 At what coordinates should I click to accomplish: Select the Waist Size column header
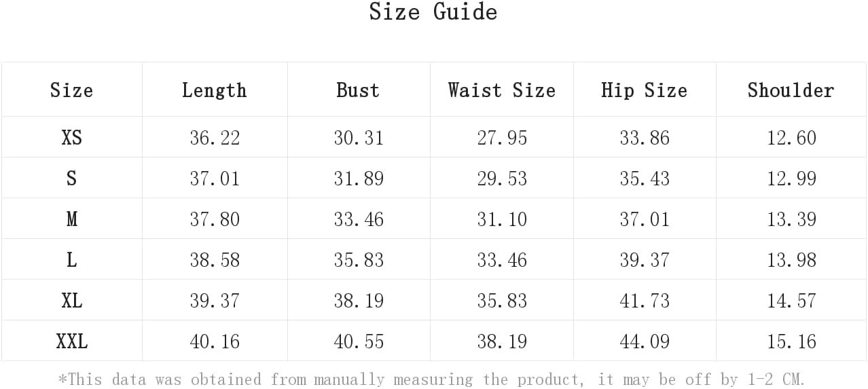coord(502,90)
